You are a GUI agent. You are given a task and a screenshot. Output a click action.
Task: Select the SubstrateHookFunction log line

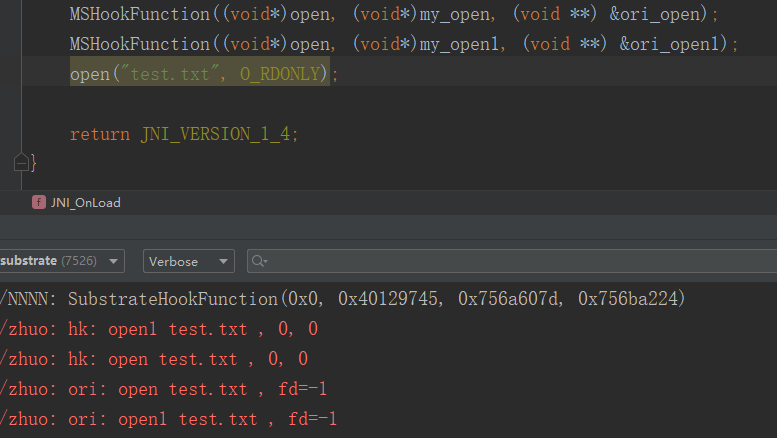click(343, 299)
